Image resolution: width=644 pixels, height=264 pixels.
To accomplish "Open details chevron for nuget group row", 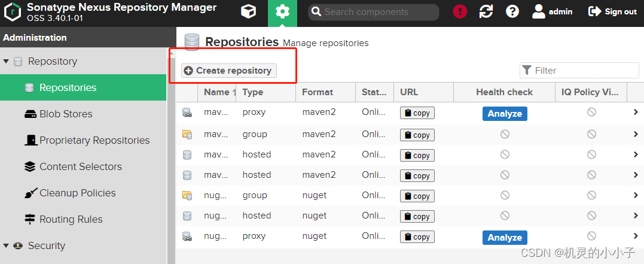I will [x=636, y=195].
